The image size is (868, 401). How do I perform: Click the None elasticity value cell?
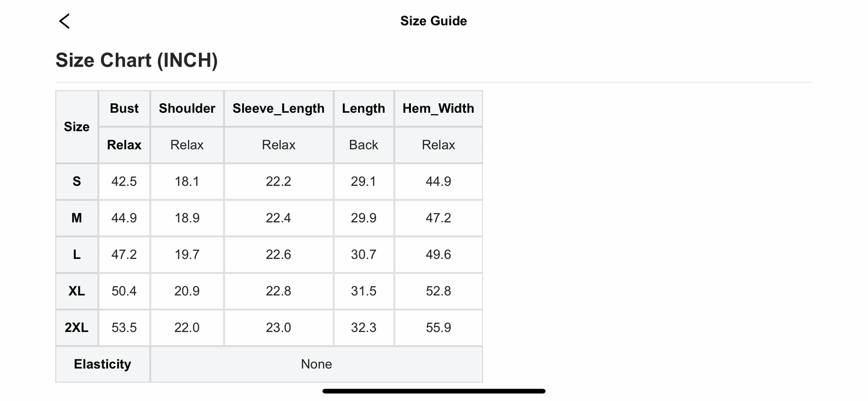coord(316,364)
